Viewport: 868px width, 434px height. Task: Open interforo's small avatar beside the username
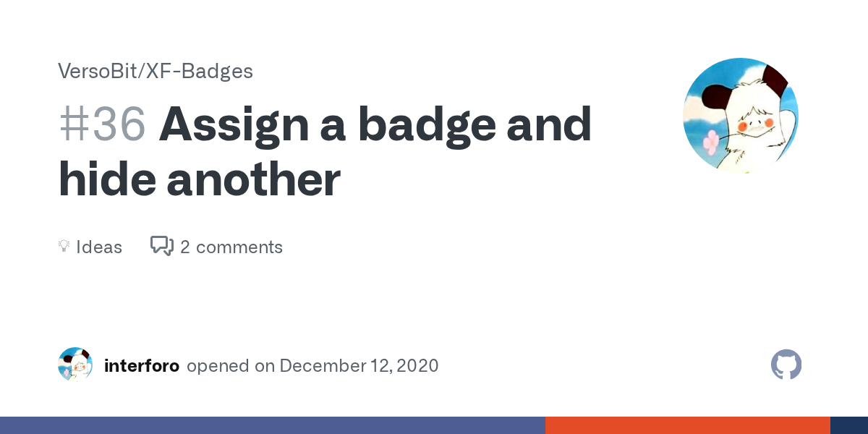(x=75, y=365)
